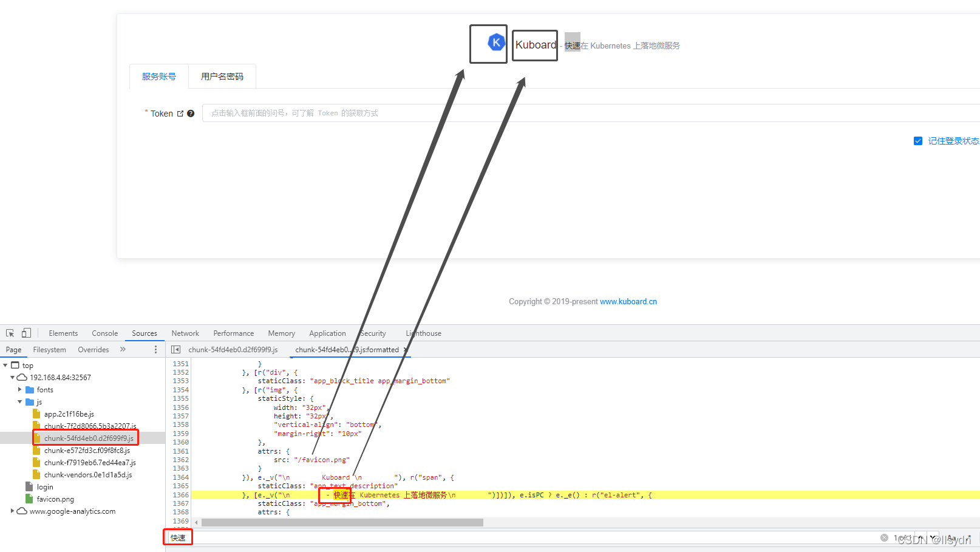Toggle match case Aa in search bar
This screenshot has width=980, height=552.
(951, 538)
